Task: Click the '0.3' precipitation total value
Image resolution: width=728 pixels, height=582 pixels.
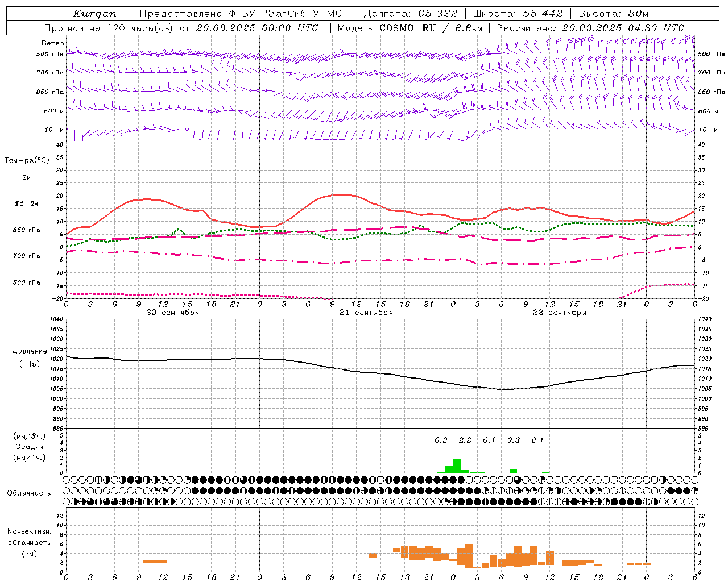Action: point(514,440)
